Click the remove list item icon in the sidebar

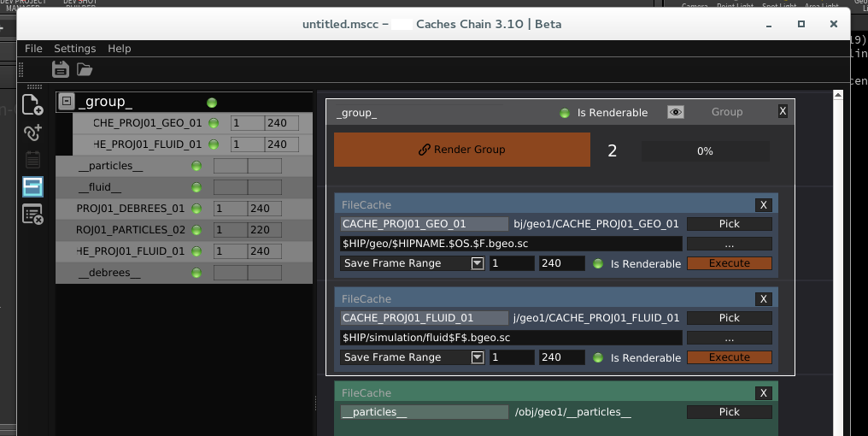[x=32, y=215]
